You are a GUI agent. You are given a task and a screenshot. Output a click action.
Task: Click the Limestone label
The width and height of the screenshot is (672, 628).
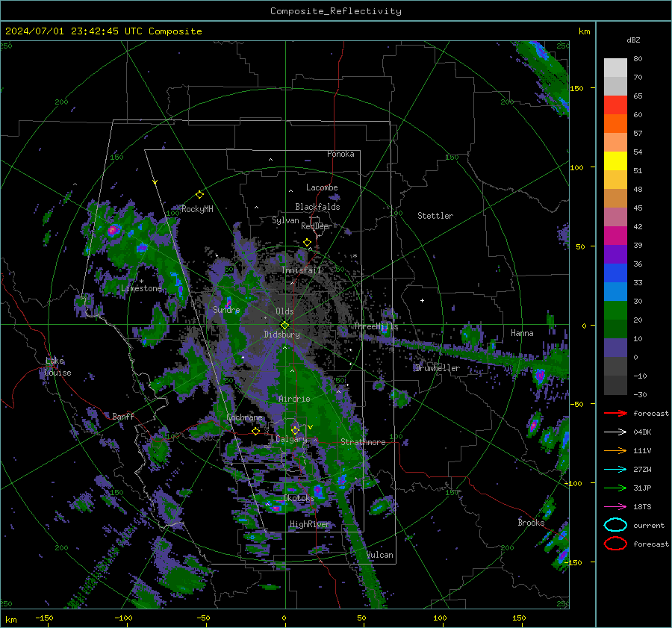click(x=141, y=288)
